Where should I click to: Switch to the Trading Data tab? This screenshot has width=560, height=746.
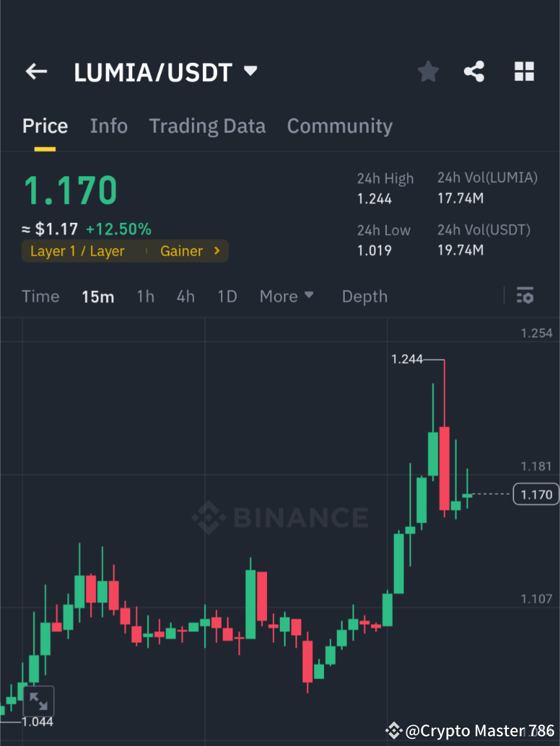pos(207,126)
